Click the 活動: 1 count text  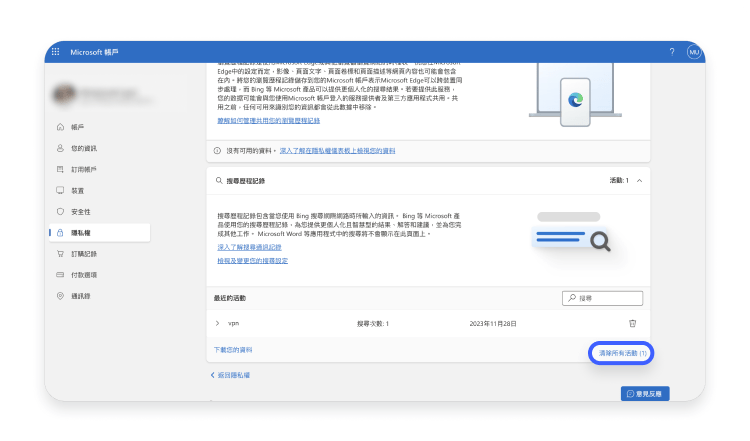pyautogui.click(x=619, y=180)
